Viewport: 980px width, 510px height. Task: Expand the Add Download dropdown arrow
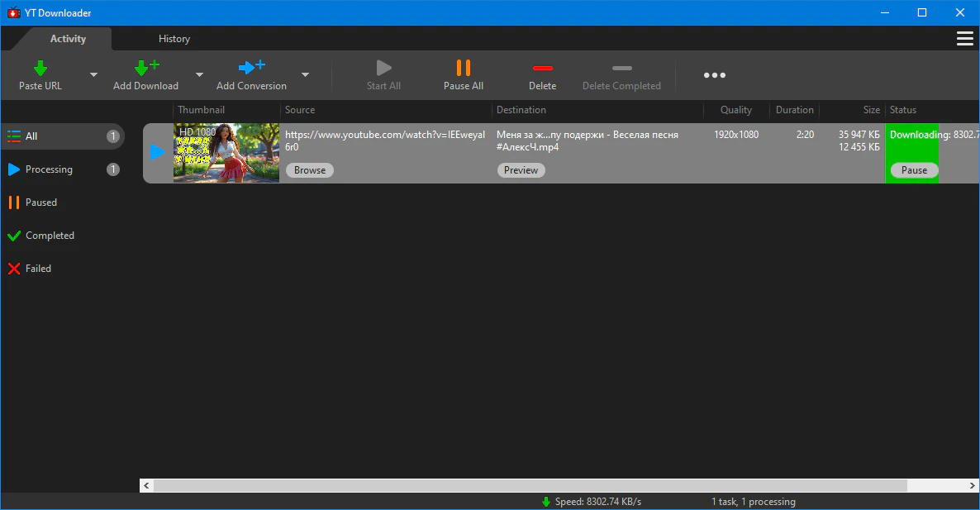pos(198,75)
